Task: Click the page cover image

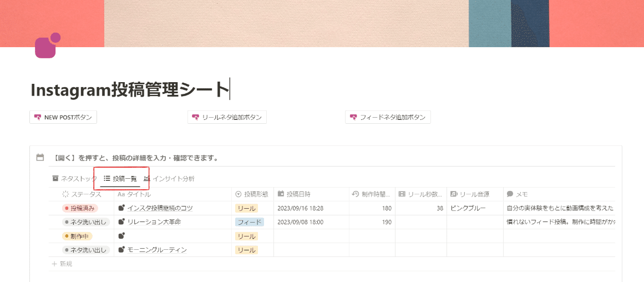Action: pyautogui.click(x=322, y=23)
